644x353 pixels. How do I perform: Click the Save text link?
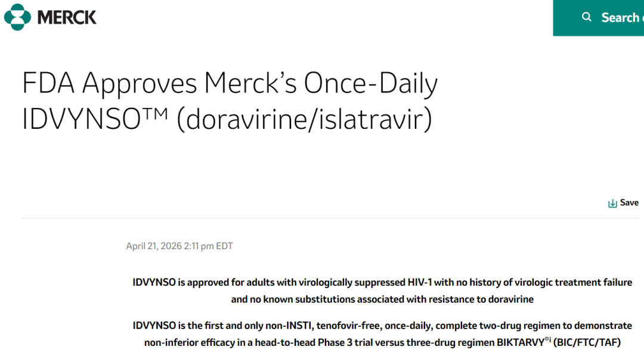(629, 203)
